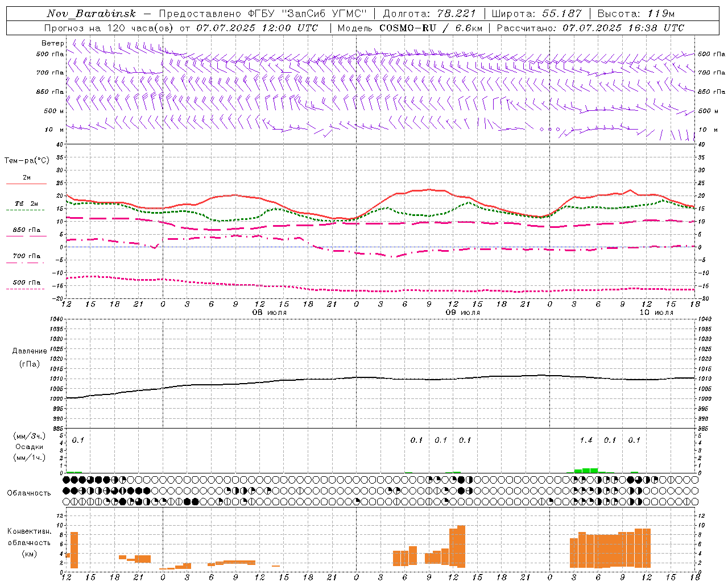Click the Широта: 55.187 value
Screen dimensions: 728x582
click(x=537, y=14)
